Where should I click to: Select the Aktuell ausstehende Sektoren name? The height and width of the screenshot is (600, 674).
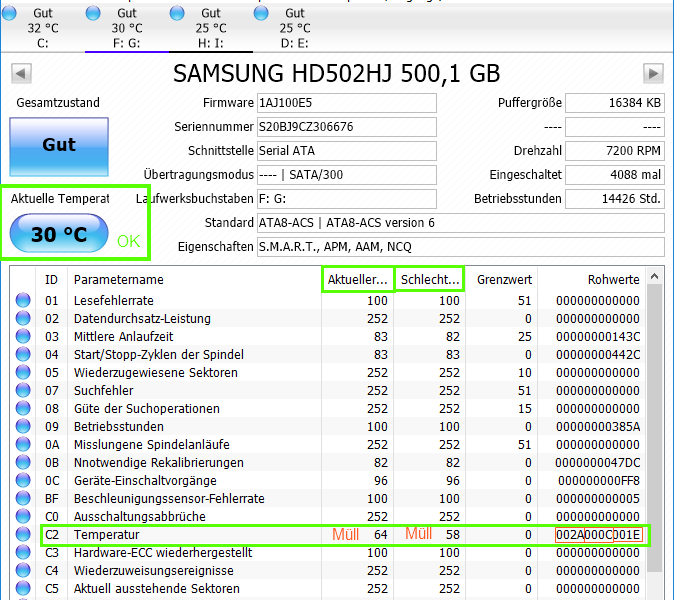156,589
